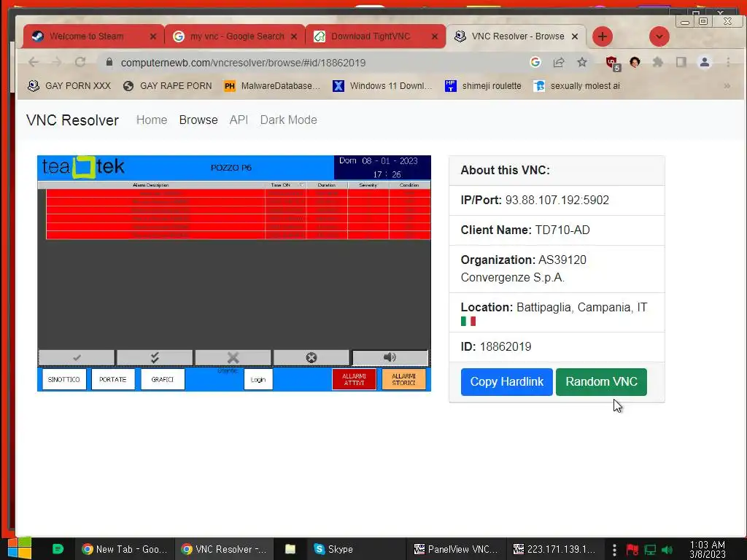The image size is (747, 560).
Task: Open the Browse nav link
Action: (198, 120)
